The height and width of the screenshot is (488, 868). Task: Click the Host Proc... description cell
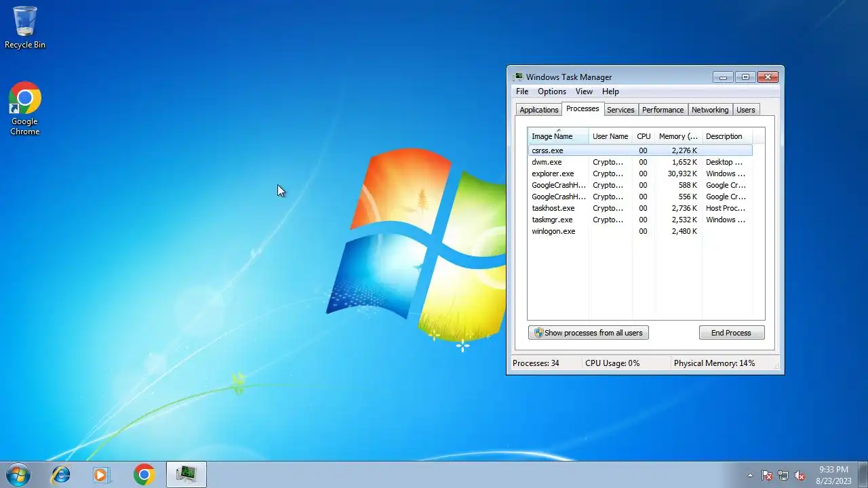click(x=726, y=208)
